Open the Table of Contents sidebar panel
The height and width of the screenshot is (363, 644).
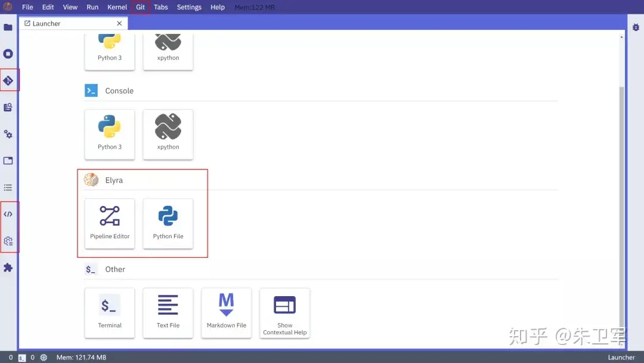(x=8, y=187)
